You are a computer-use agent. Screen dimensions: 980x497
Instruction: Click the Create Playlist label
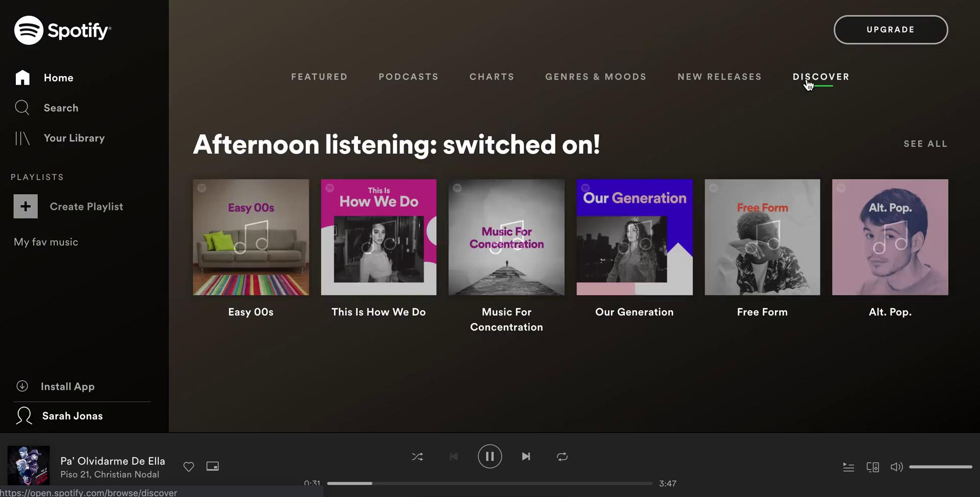click(86, 207)
